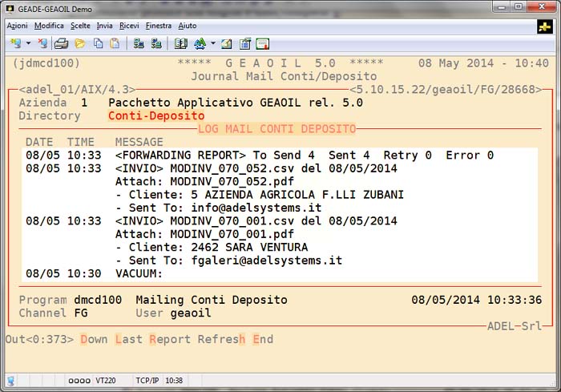
Task: Open the Finestra menu
Action: pos(159,26)
